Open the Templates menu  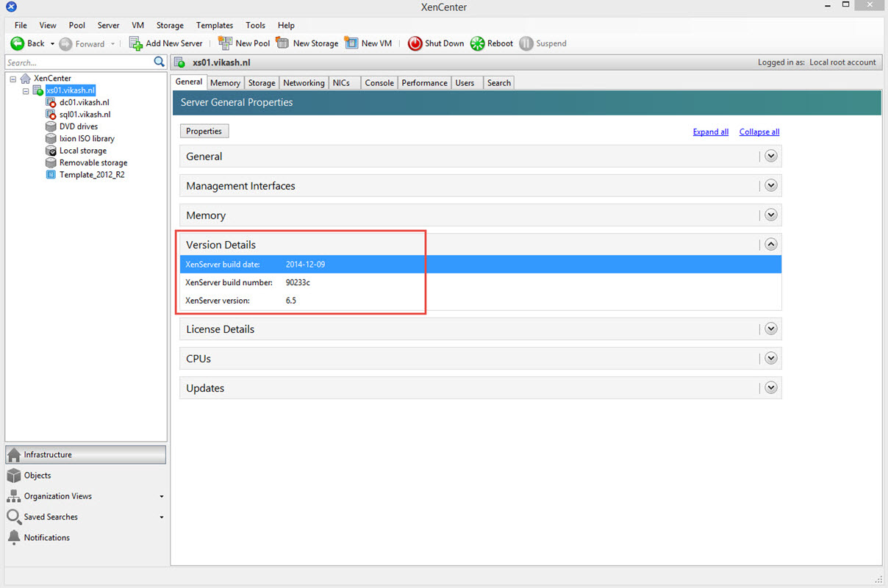pyautogui.click(x=215, y=25)
